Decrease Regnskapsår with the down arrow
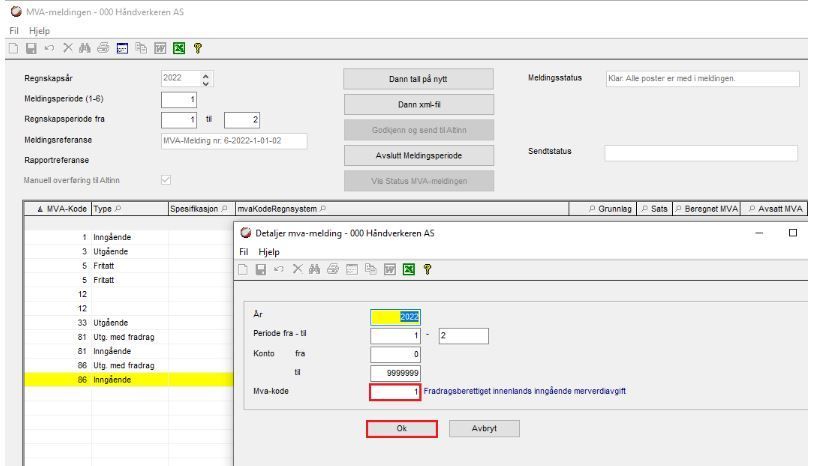Screen dimensions: 813x466 (206, 83)
